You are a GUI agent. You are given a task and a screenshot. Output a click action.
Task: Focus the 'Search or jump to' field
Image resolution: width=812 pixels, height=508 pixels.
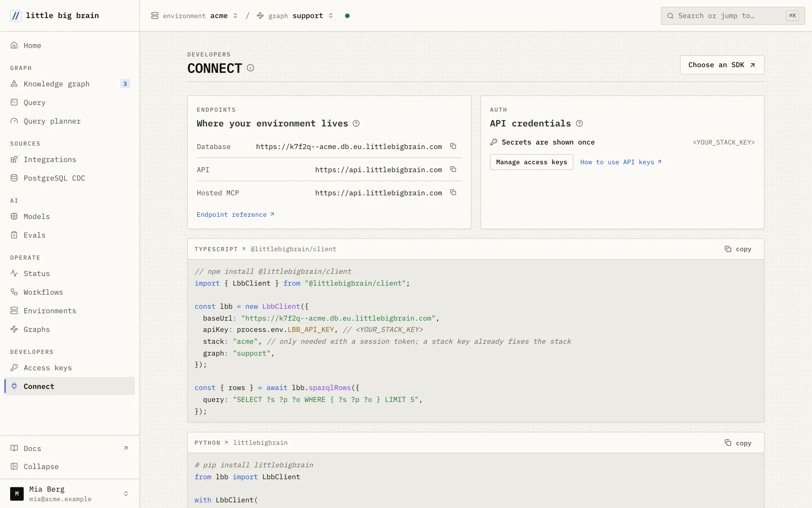(732, 16)
